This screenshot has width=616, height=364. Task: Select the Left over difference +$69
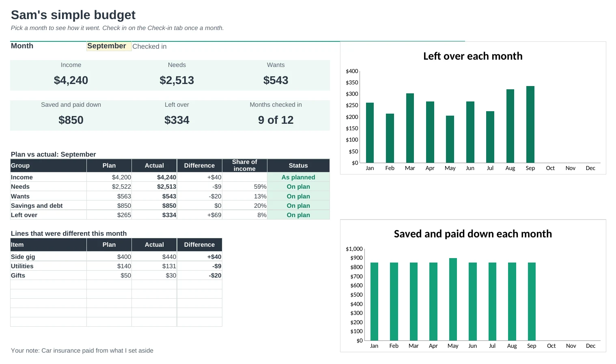click(200, 215)
